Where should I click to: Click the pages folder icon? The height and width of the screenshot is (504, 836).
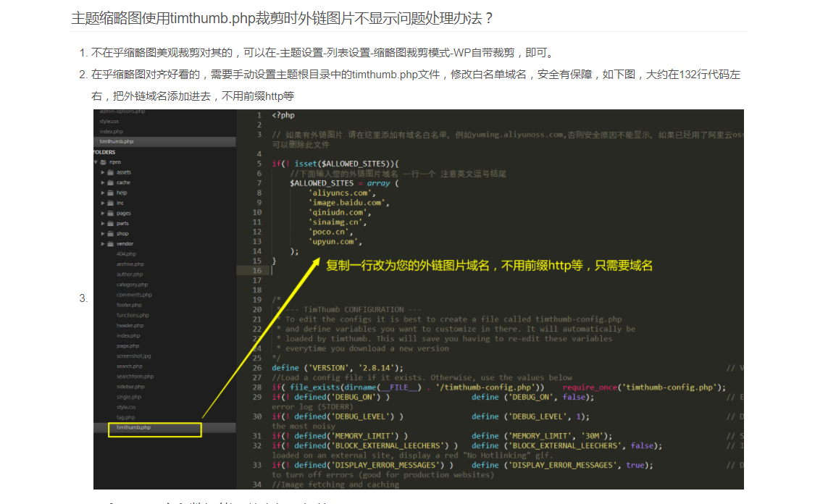coord(109,214)
